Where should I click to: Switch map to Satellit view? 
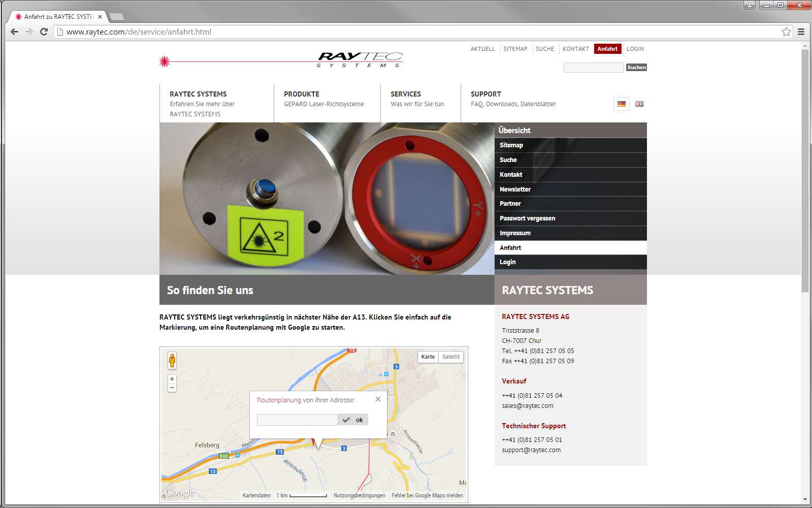[450, 357]
